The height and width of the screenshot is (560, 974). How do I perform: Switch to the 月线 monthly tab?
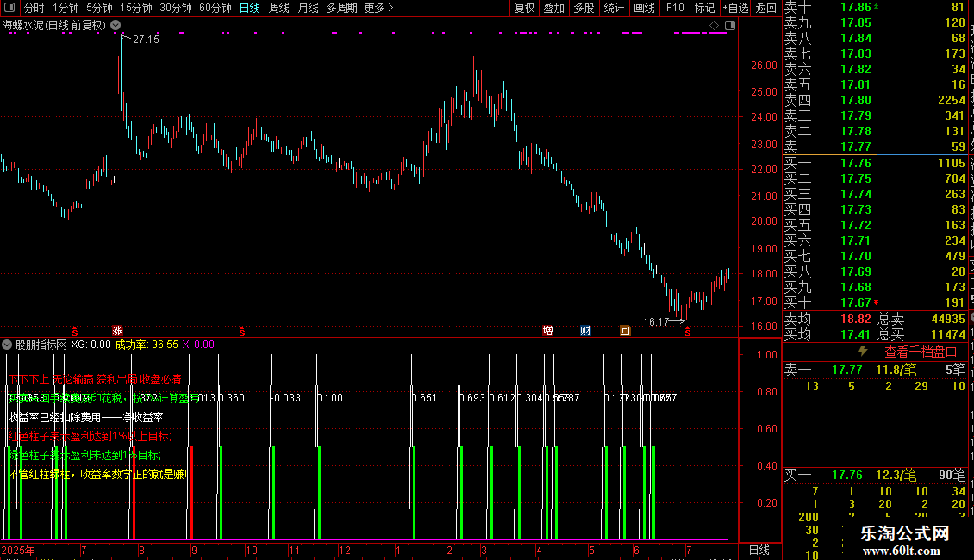(x=308, y=8)
